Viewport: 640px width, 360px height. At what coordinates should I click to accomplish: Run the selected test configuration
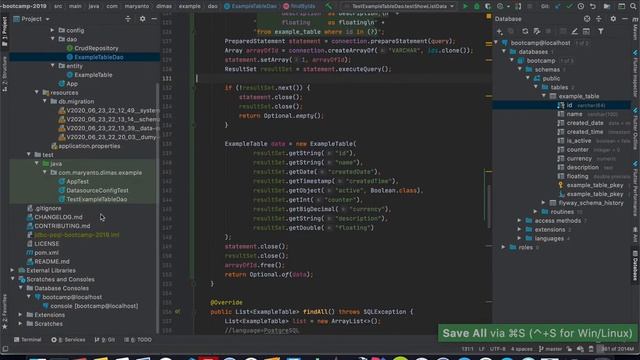pos(465,6)
